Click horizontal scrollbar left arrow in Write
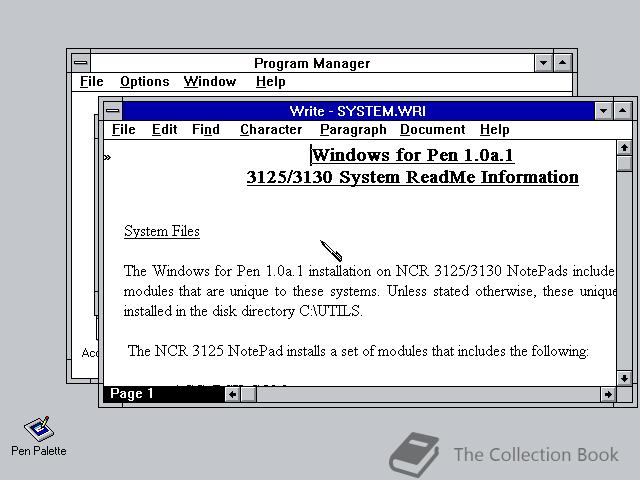640x480 pixels. (233, 394)
